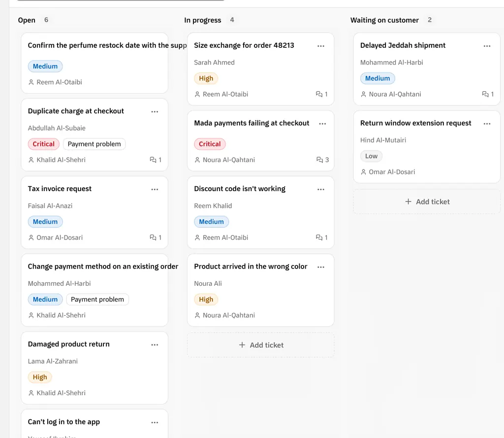The height and width of the screenshot is (438, 504).
Task: Click the Open column header
Action: (27, 20)
